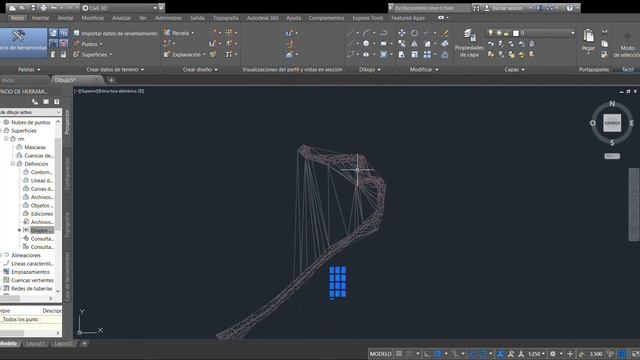Click the Pegar clipboard button
The width and height of the screenshot is (640, 360).
point(588,40)
